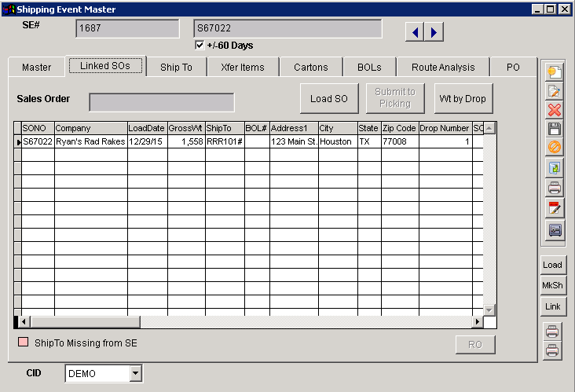Click the MkSh button on right side
575x392 pixels.
point(552,285)
